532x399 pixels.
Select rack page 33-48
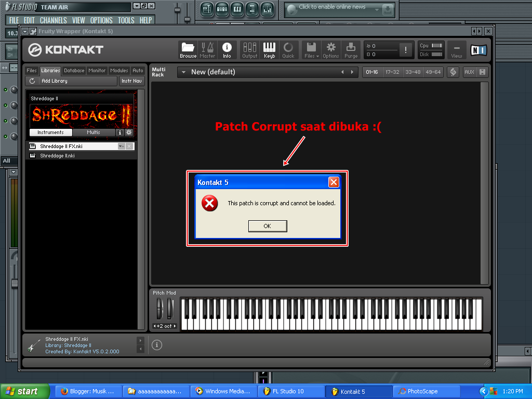click(413, 72)
